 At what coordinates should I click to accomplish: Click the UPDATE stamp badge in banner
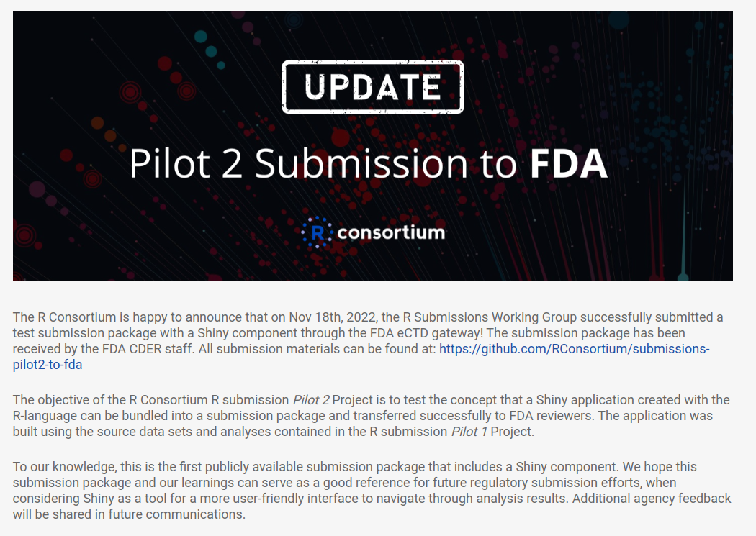pos(372,87)
